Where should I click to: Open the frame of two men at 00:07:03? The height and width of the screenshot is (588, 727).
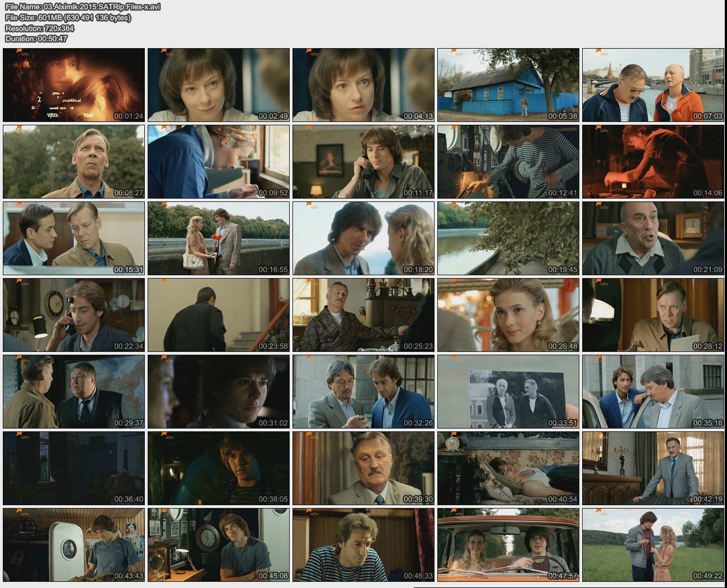653,85
